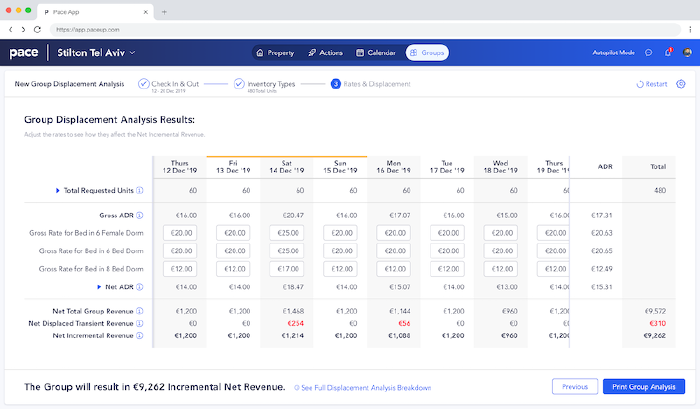700x409 pixels.
Task: Expand the Total Requested Units row
Action: (57, 190)
